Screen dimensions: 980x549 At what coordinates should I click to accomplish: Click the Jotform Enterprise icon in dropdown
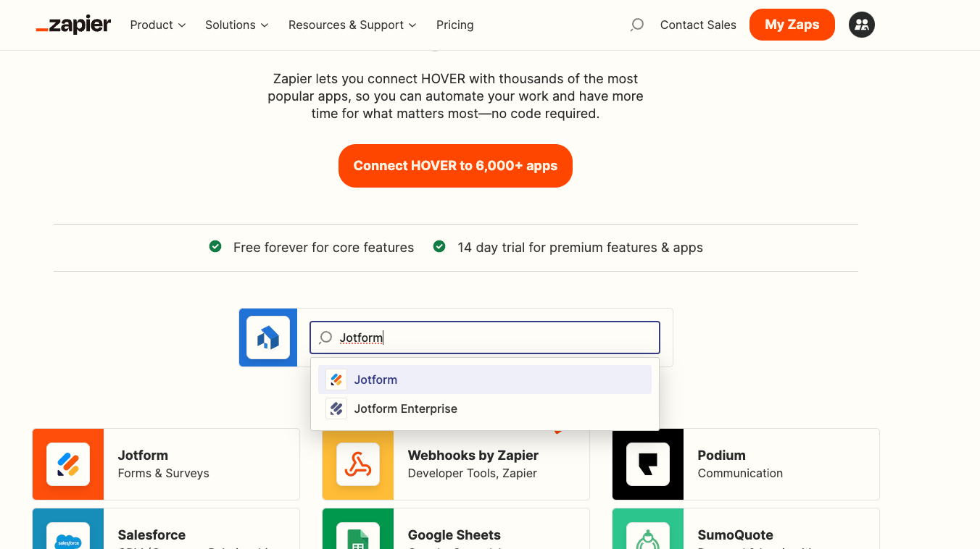[x=336, y=408]
